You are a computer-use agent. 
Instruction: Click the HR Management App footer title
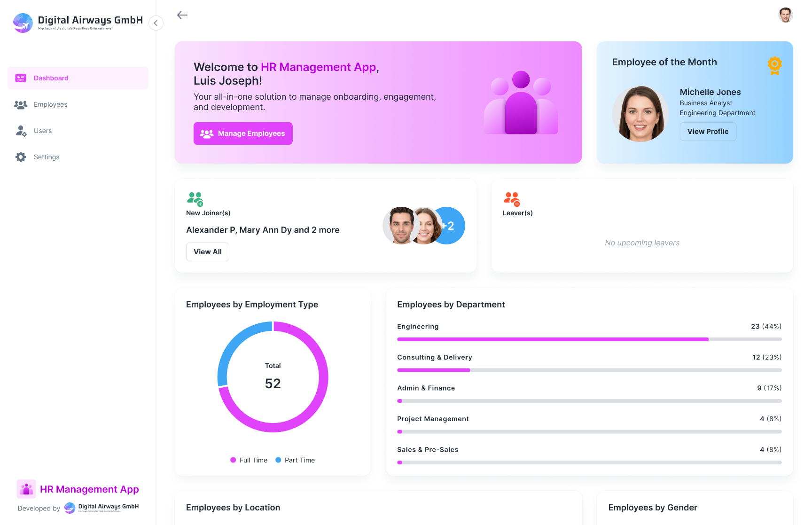pos(89,489)
